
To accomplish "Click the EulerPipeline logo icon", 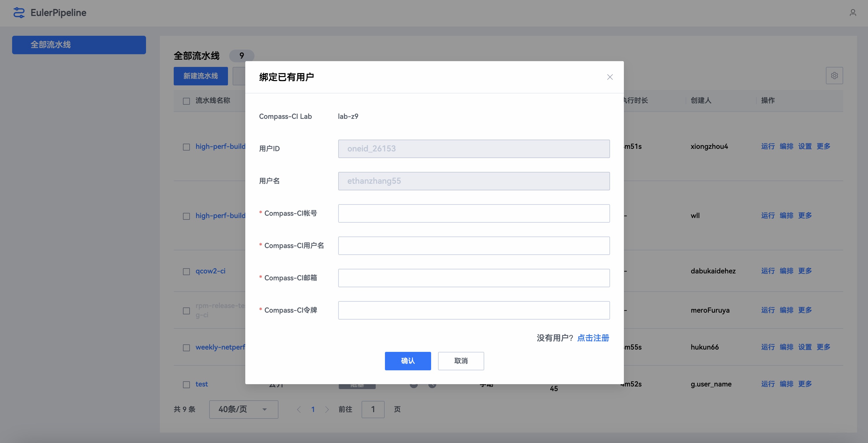I will tap(19, 13).
